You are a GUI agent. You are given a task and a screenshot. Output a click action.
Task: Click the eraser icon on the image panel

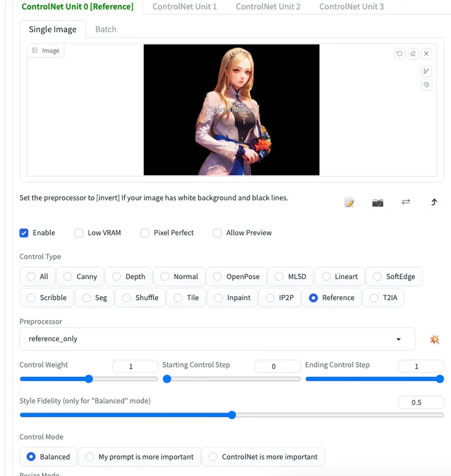tap(413, 54)
